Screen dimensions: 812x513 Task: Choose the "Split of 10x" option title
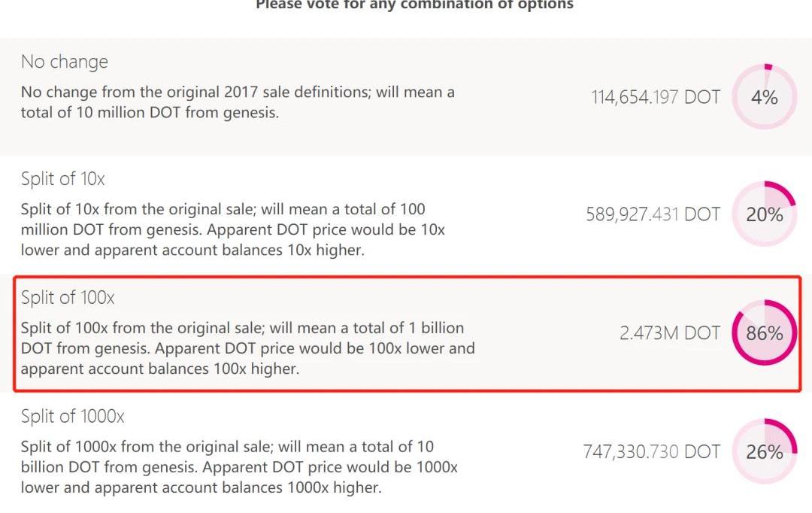[63, 179]
